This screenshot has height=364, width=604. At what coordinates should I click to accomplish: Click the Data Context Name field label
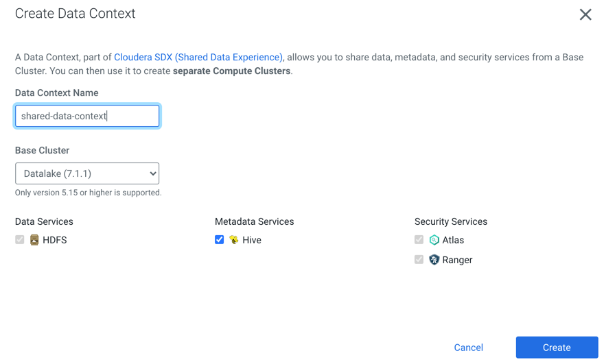[x=57, y=93]
